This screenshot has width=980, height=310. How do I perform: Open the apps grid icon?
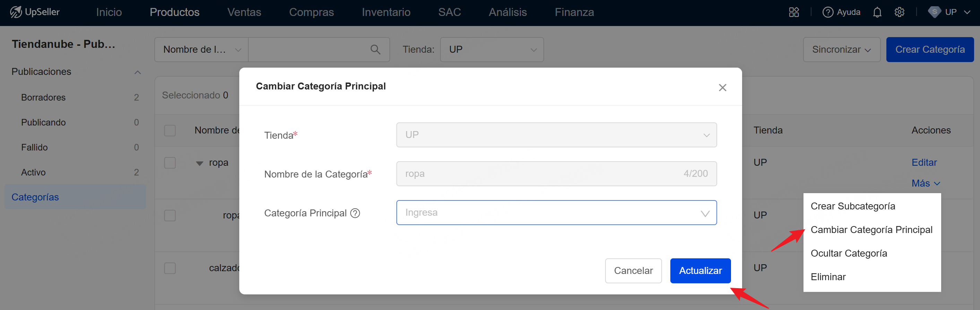point(793,12)
